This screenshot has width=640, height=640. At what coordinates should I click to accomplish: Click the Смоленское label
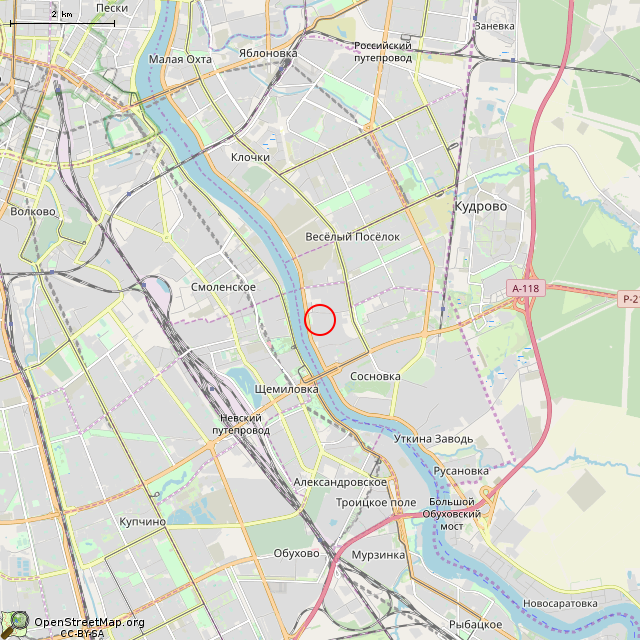click(223, 287)
